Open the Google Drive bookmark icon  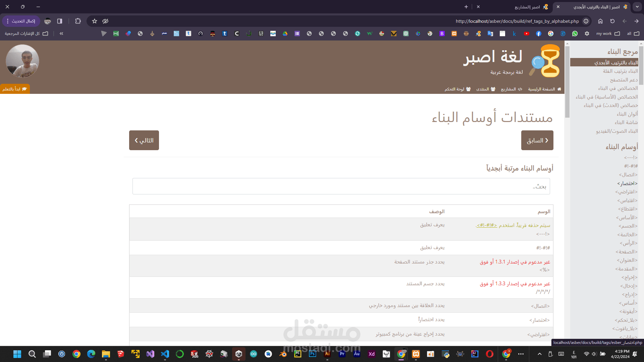(x=285, y=34)
